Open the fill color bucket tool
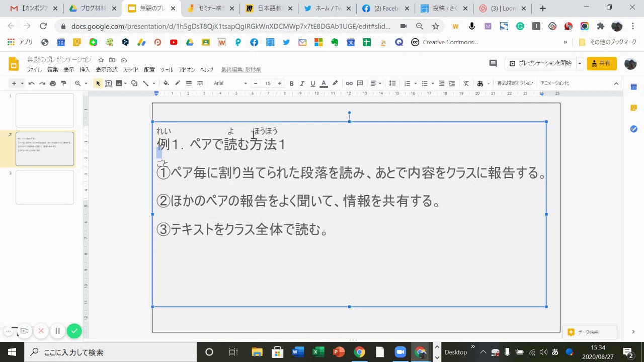Viewport: 644px width, 362px height. [x=167, y=83]
